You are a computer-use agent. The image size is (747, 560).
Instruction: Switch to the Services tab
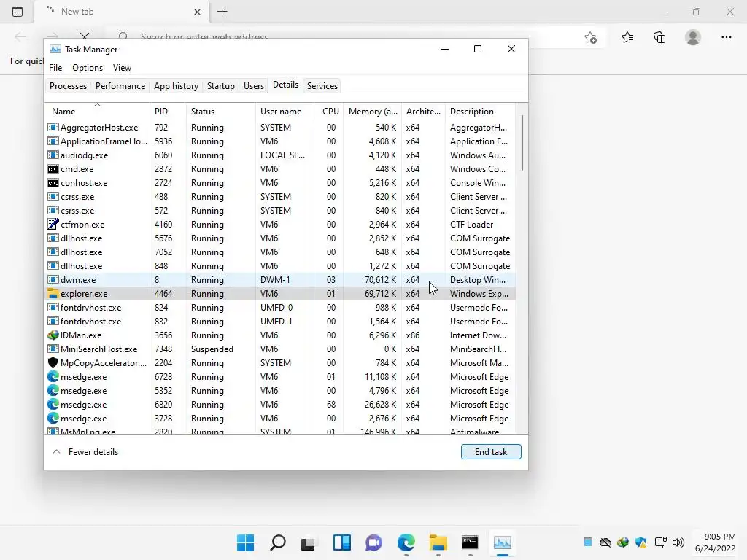point(322,86)
